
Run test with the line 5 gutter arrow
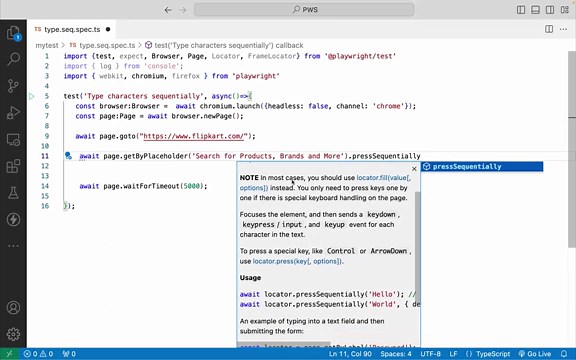click(x=32, y=96)
